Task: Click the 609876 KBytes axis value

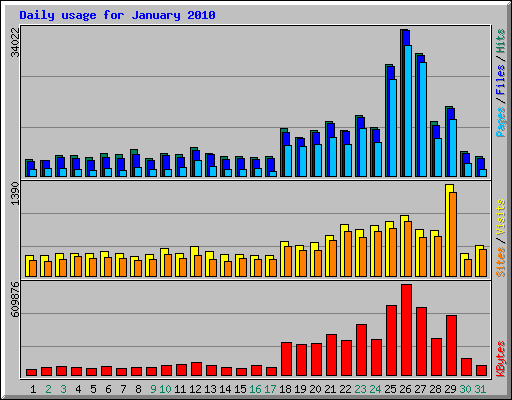Action: coord(15,299)
